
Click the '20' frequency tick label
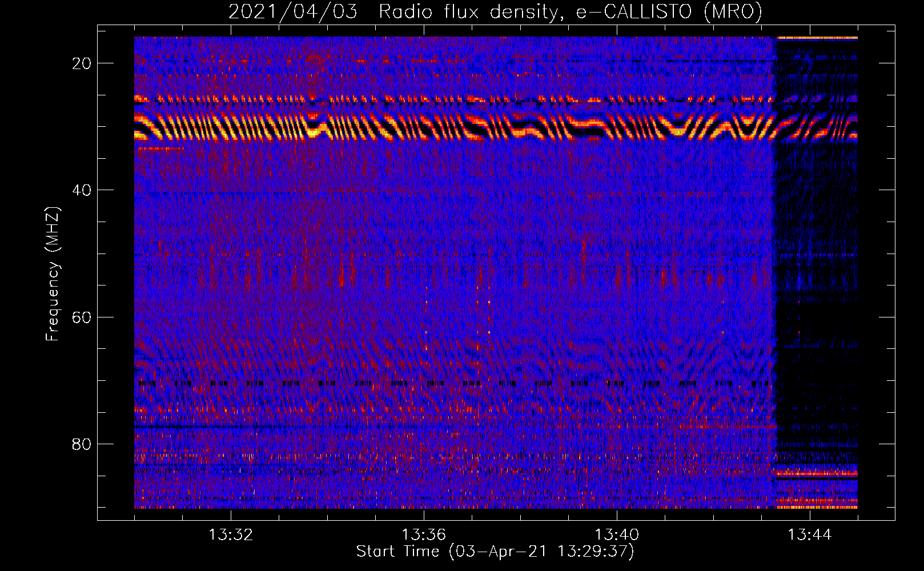(x=82, y=63)
